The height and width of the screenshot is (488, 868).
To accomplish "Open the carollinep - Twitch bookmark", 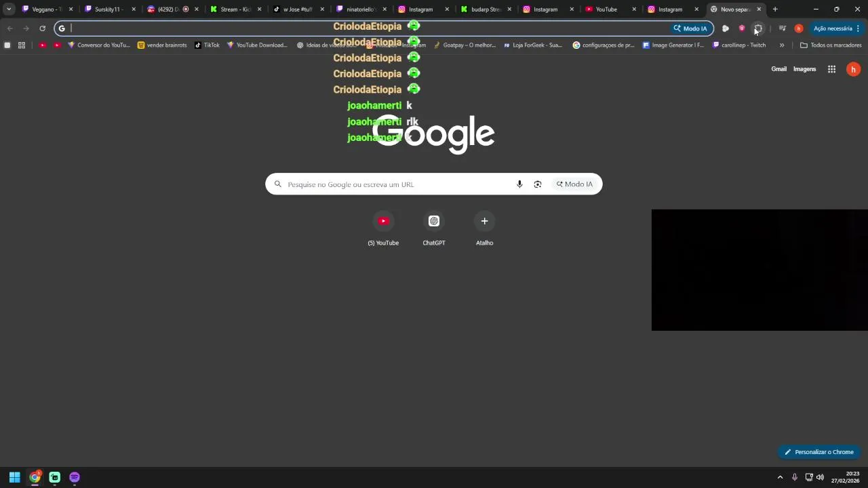I will [x=739, y=45].
